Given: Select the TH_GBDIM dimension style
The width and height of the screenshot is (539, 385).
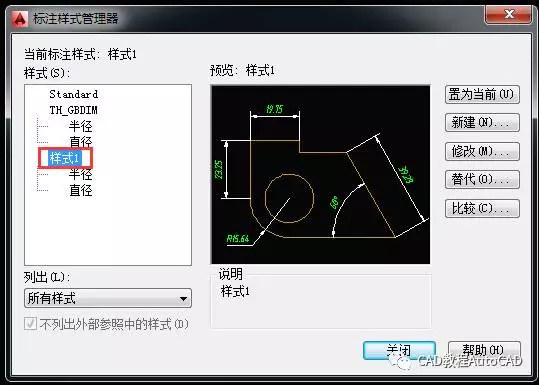Looking at the screenshot, I should (73, 110).
